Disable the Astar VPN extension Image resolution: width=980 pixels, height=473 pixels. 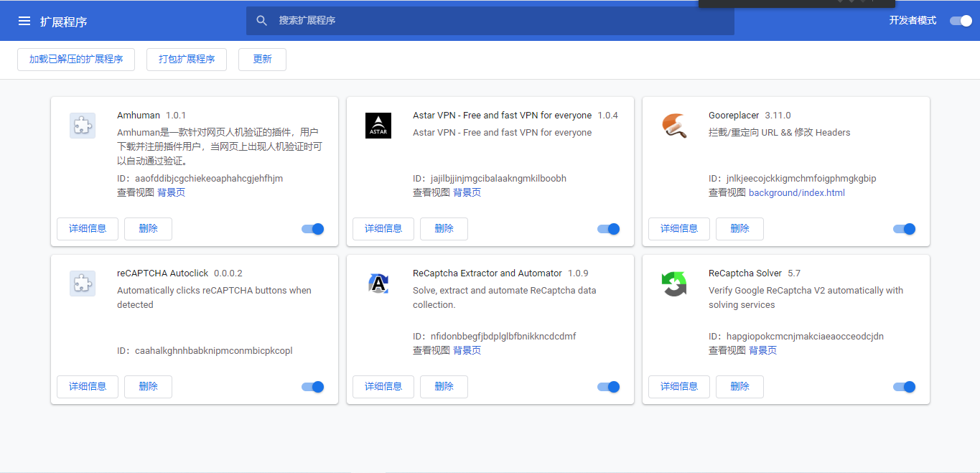point(609,229)
